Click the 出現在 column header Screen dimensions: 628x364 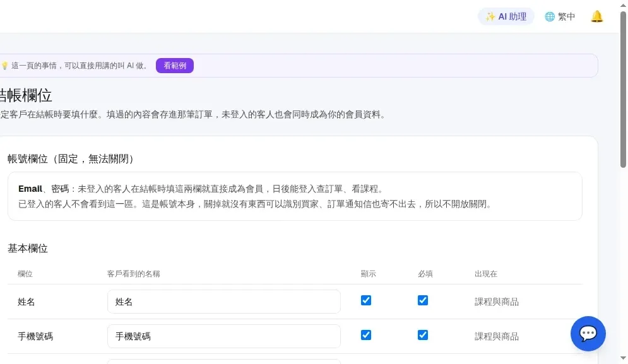tap(486, 274)
